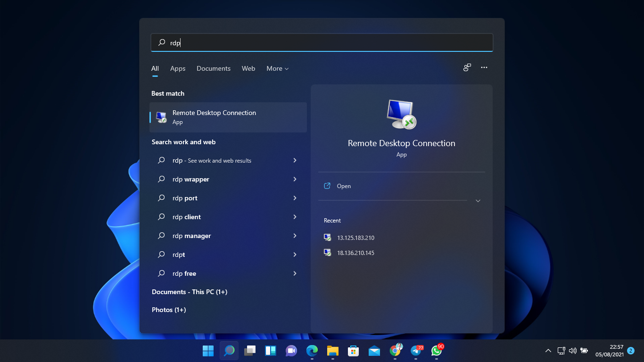Viewport: 644px width, 362px height.
Task: Show hidden system tray icons
Action: (548, 351)
